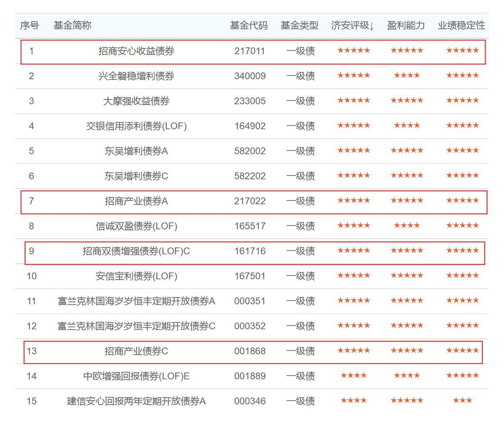Click the 基金类型 column header

click(299, 26)
